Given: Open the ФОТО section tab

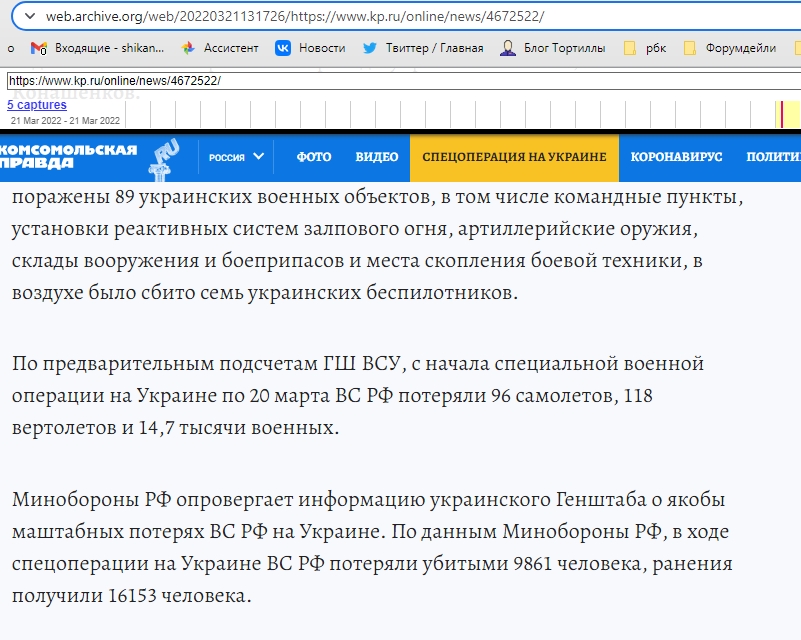Looking at the screenshot, I should [313, 157].
